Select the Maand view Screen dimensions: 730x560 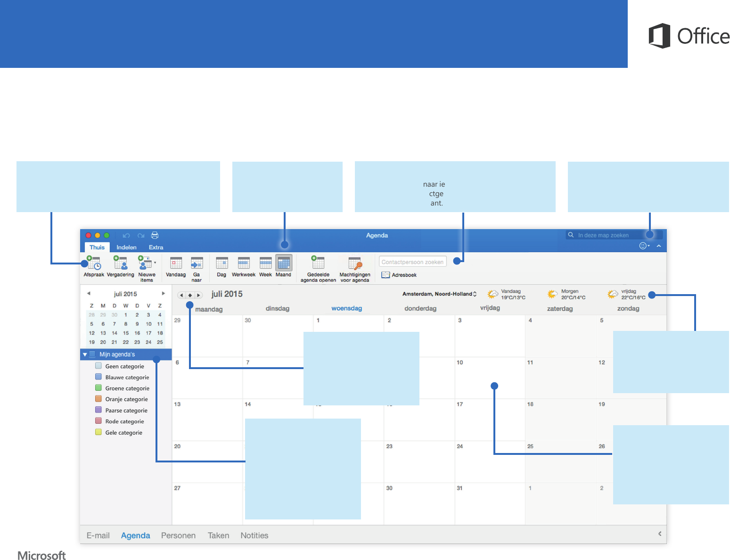pos(284,266)
